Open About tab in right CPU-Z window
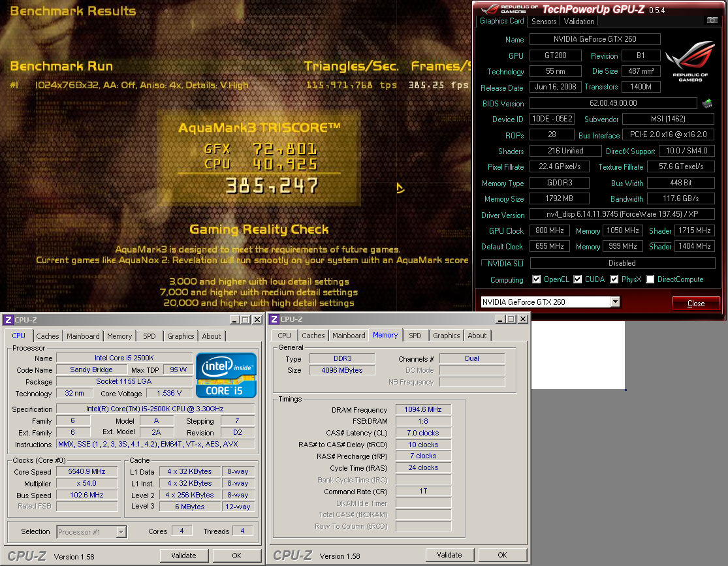This screenshot has height=566, width=728. pos(477,336)
